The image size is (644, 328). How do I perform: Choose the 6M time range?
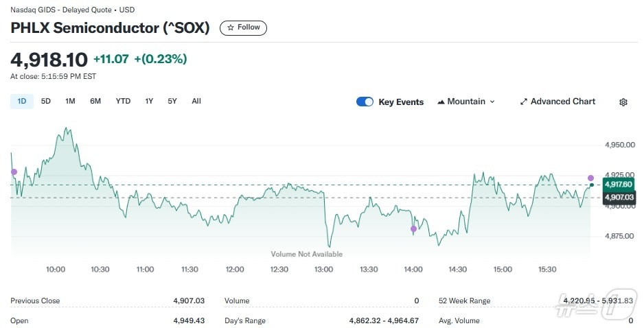coord(95,102)
